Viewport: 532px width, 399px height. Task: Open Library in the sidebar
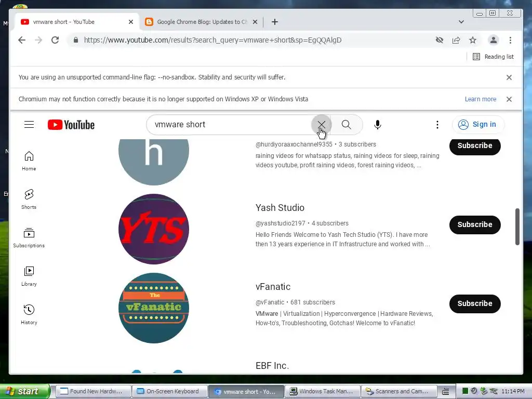pos(29,276)
